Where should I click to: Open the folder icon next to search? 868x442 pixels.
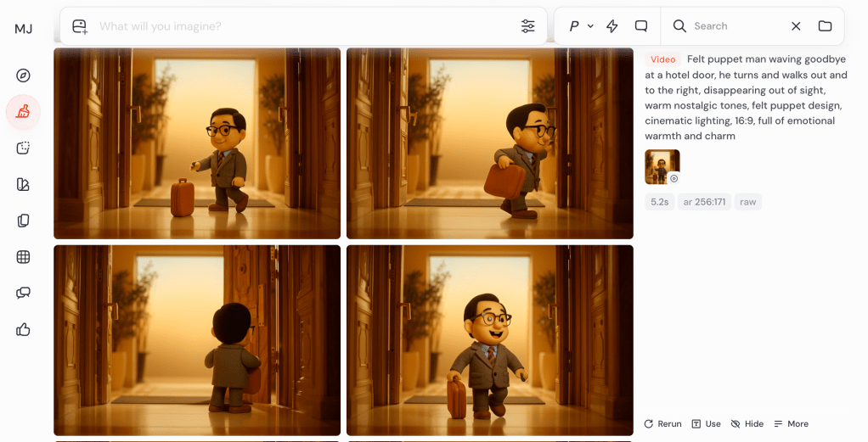point(825,26)
